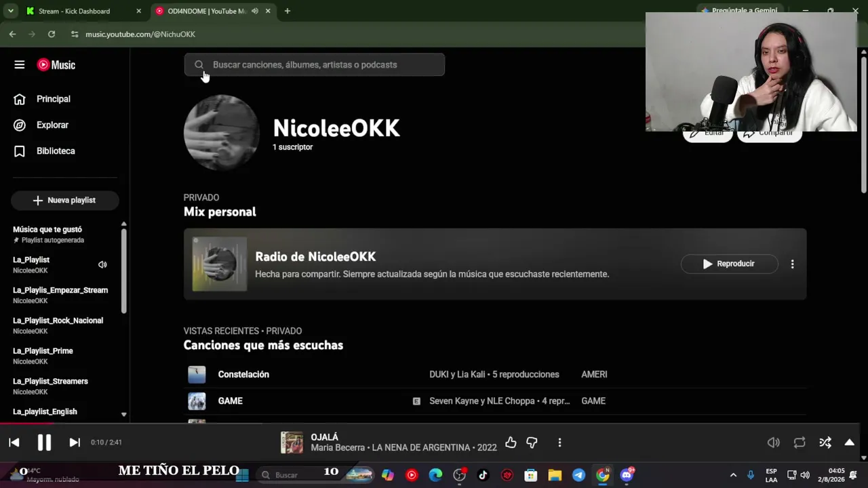
Task: Click the YouTube Music logo
Action: click(x=56, y=65)
